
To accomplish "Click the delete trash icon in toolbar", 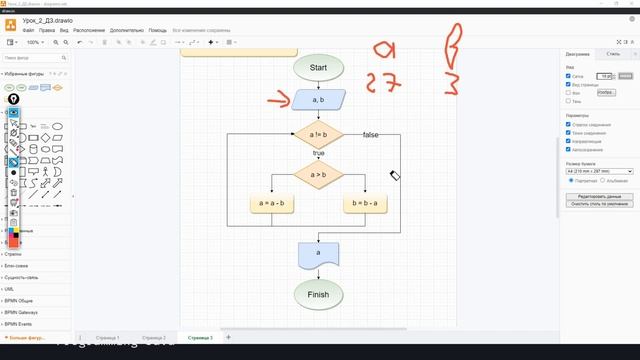I will pos(104,42).
